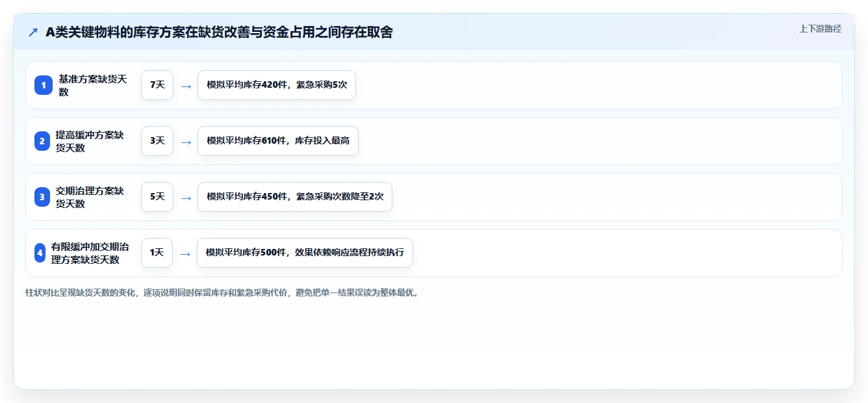Screen dimensions: 868x403
Task: Select the 基准方案缺货天数 label
Action: (x=93, y=85)
